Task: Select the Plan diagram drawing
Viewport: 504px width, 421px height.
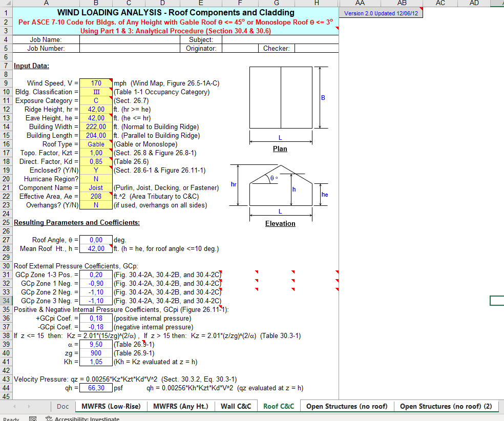Action: pos(281,97)
